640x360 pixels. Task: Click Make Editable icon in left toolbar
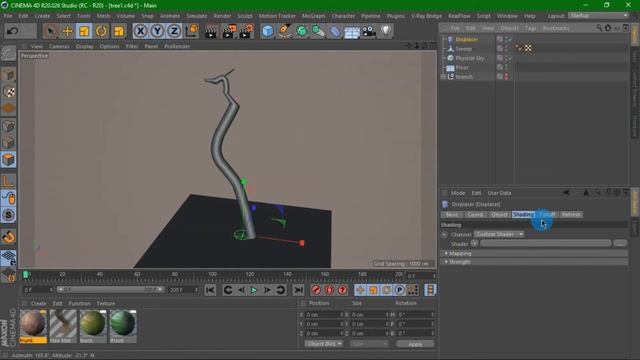(9, 53)
